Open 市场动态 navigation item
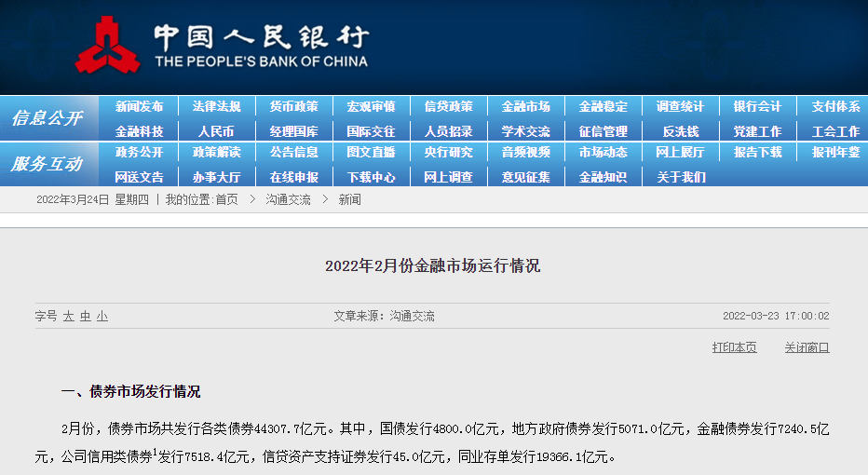This screenshot has height=475, width=868. click(x=603, y=152)
